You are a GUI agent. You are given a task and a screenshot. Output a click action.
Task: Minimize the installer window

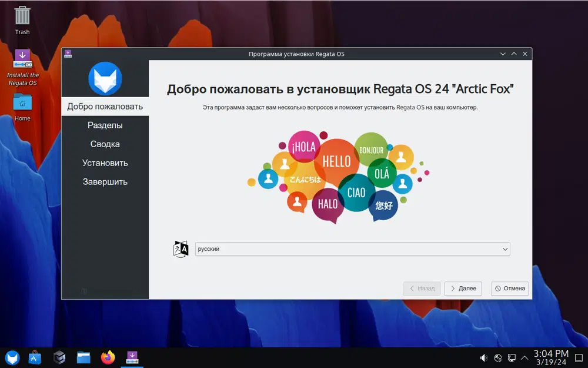503,54
